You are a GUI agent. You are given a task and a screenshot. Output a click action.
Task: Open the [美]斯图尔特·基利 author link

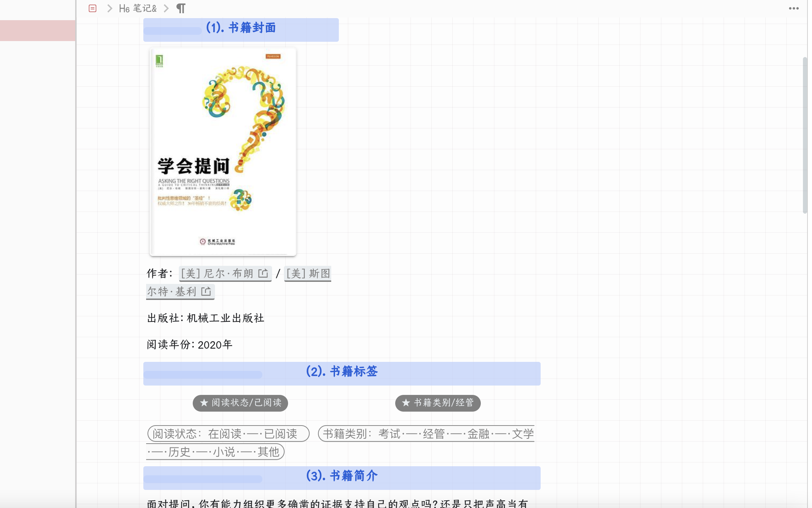pos(308,273)
